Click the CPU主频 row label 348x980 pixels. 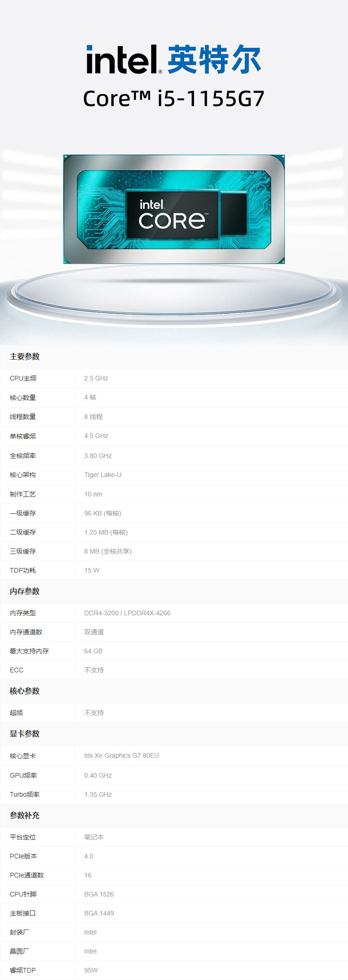pos(23,378)
